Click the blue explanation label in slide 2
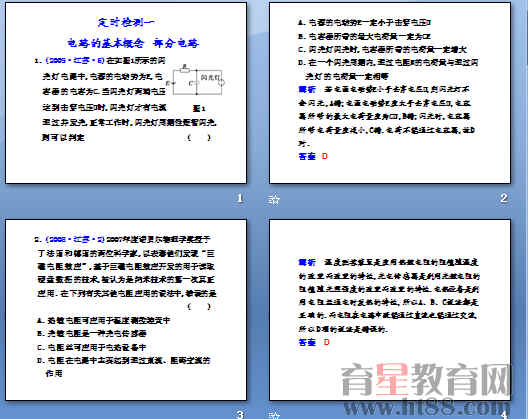Screen dimensions: 528x419 [x=307, y=89]
